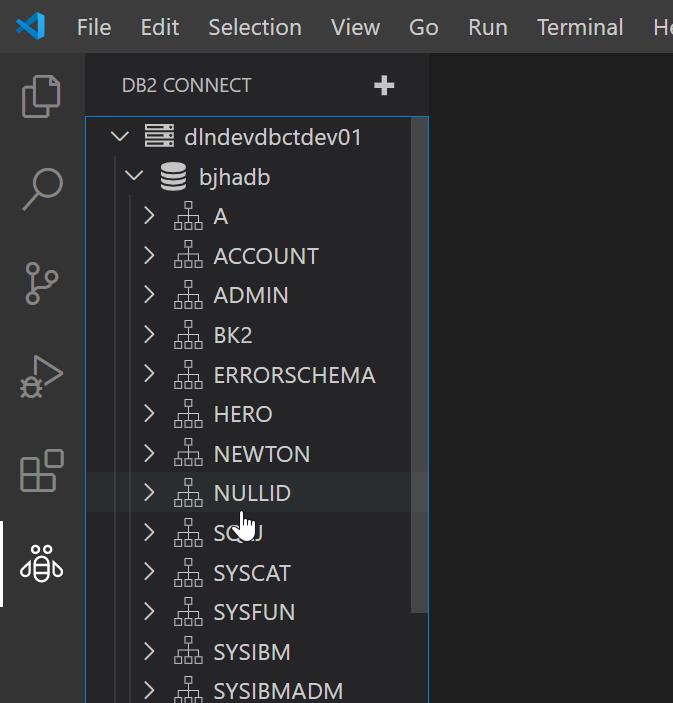This screenshot has width=673, height=703.
Task: Collapse the bjhadb database node
Action: point(134,175)
